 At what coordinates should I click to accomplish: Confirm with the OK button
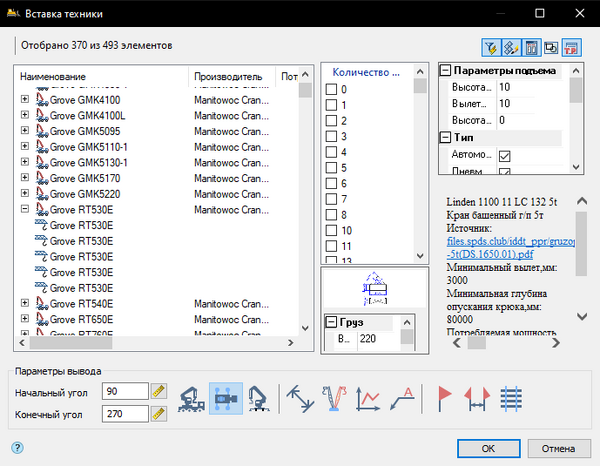488,448
